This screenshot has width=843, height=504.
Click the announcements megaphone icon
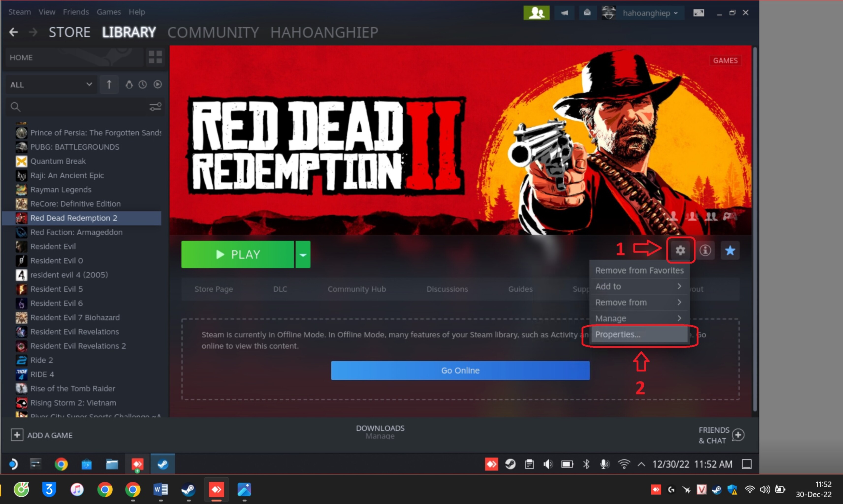[x=564, y=13]
